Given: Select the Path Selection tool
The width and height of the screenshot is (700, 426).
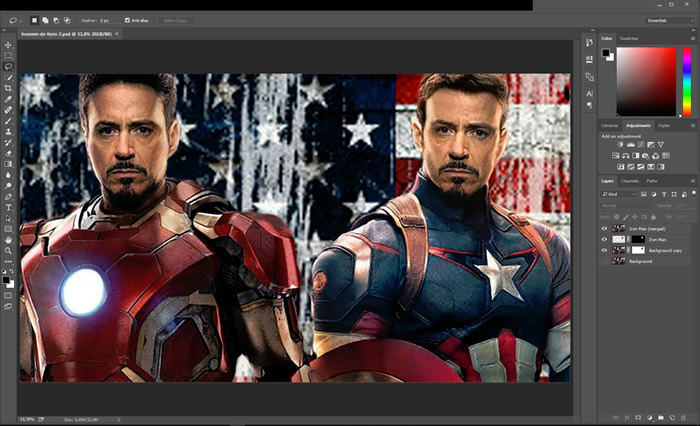Looking at the screenshot, I should (x=8, y=218).
